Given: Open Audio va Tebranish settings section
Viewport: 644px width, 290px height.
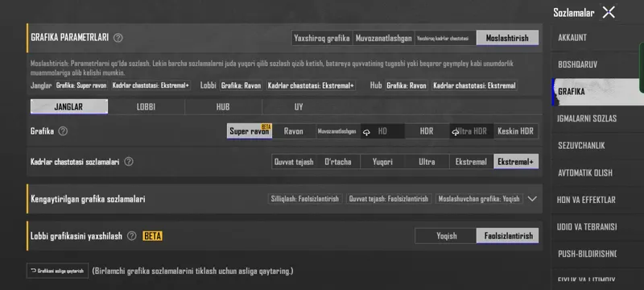Looking at the screenshot, I should click(x=597, y=227).
